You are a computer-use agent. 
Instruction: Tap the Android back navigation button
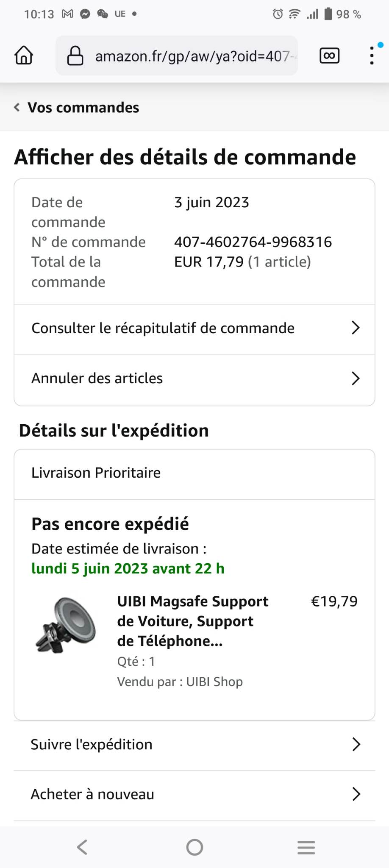(82, 847)
